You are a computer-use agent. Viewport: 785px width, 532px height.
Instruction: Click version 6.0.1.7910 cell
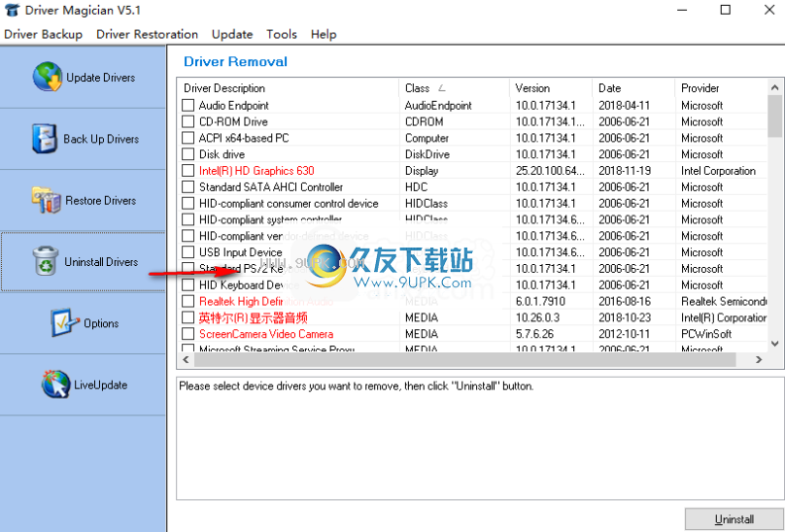(540, 301)
